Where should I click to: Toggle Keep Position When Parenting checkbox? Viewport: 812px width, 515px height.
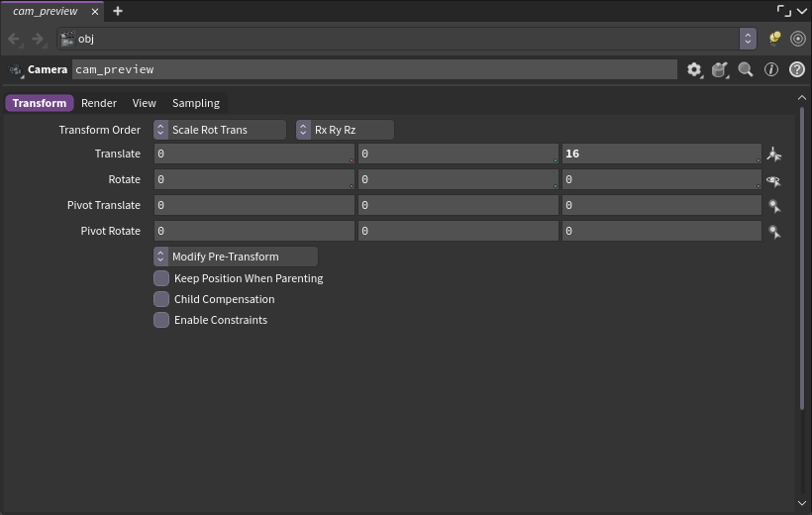[x=161, y=278]
